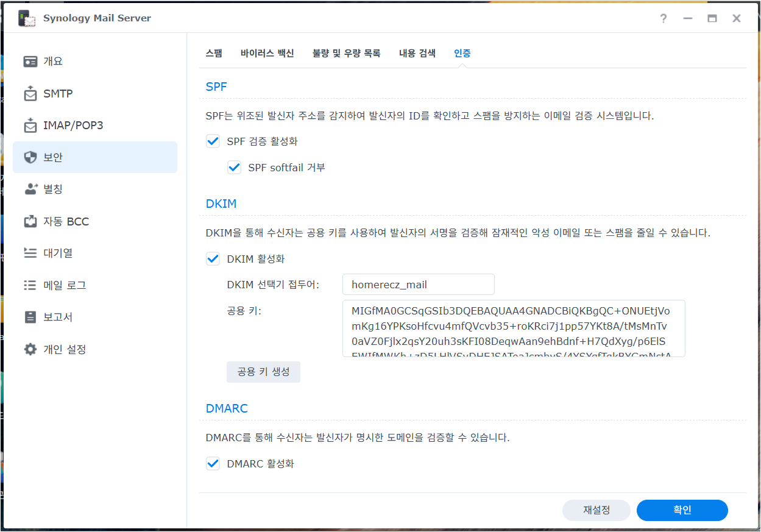
Task: Open the 바이러스 백신 (Antivirus) tab
Action: click(x=267, y=53)
